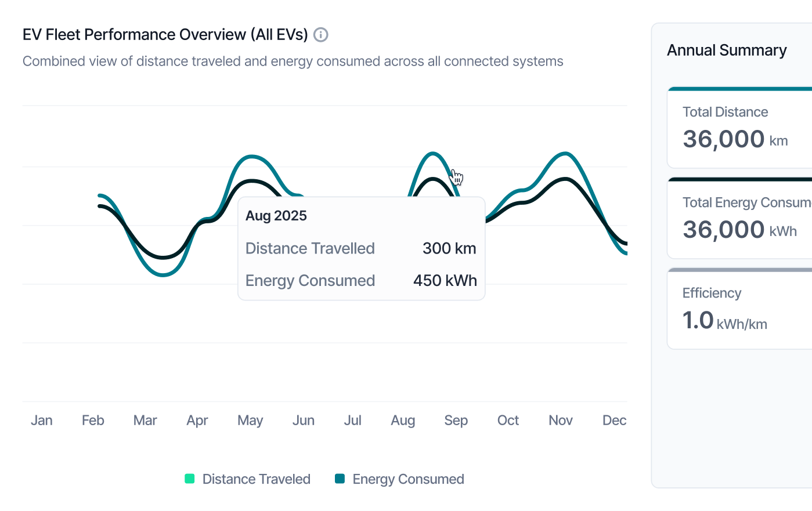812x511 pixels.
Task: Click the Aug 2025 tooltip card
Action: click(361, 248)
